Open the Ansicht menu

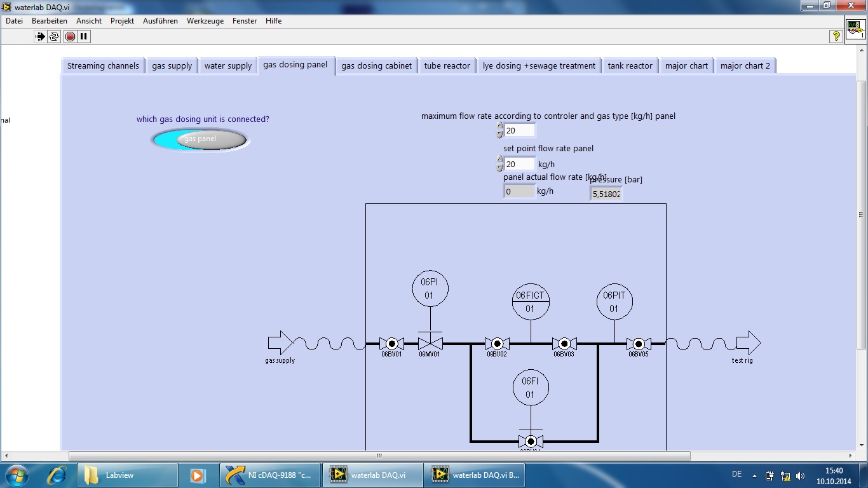[x=89, y=21]
